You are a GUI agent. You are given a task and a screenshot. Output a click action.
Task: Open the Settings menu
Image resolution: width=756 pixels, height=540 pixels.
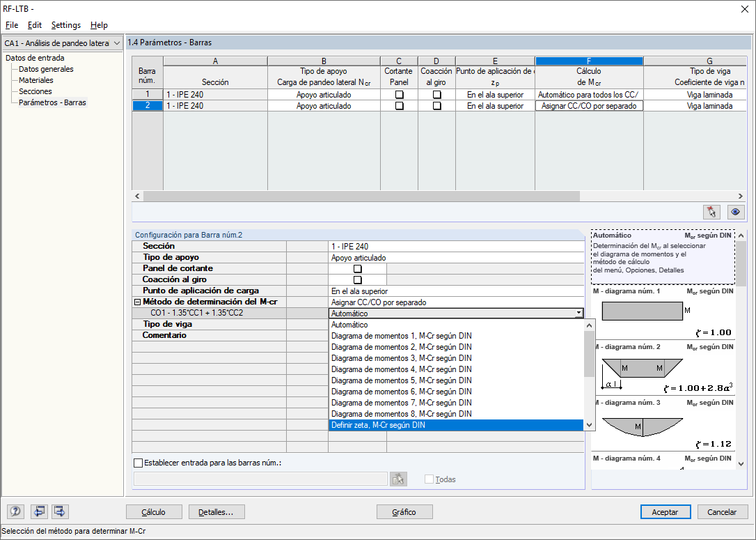coord(66,25)
